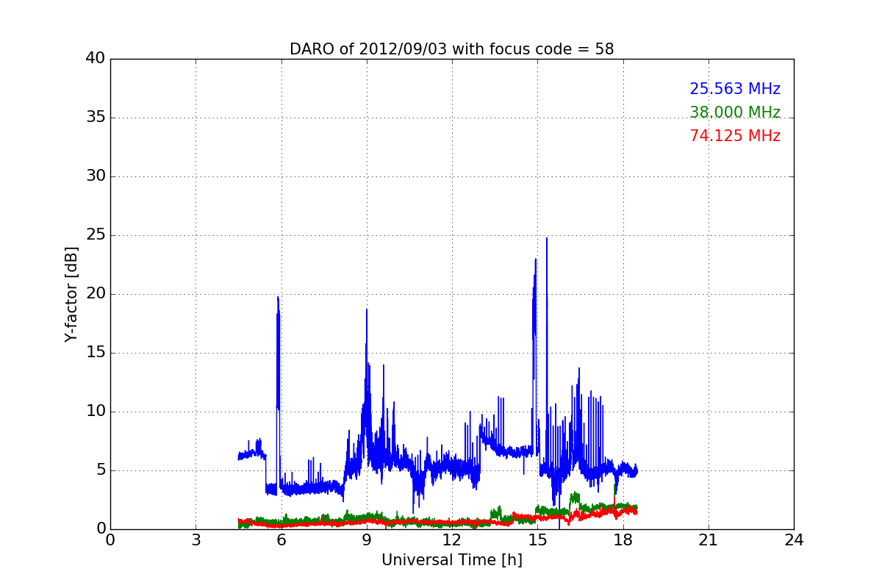
Task: Select the red 74.125 MHz legend label
Action: pos(735,136)
